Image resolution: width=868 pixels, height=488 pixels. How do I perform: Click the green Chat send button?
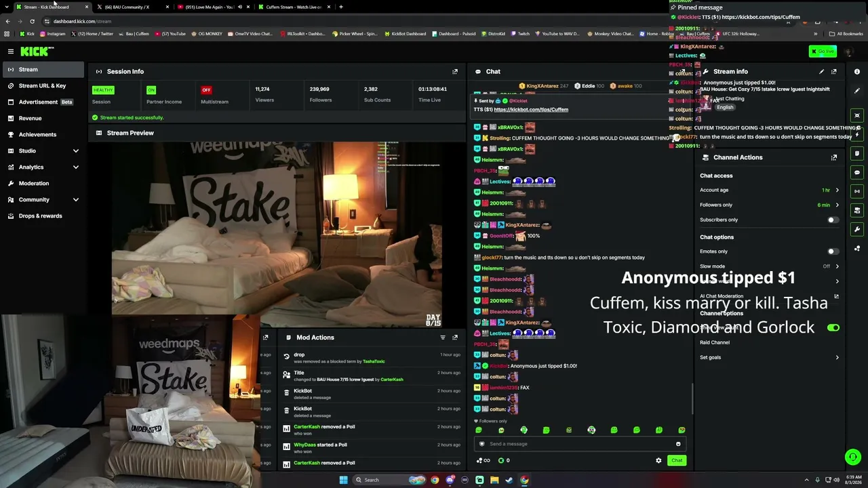677,460
